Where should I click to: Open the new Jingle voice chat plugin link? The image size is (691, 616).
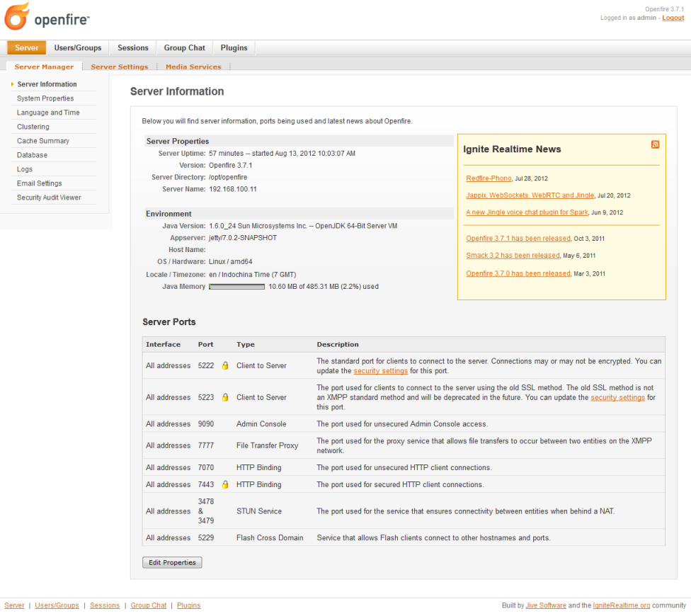[x=527, y=212]
